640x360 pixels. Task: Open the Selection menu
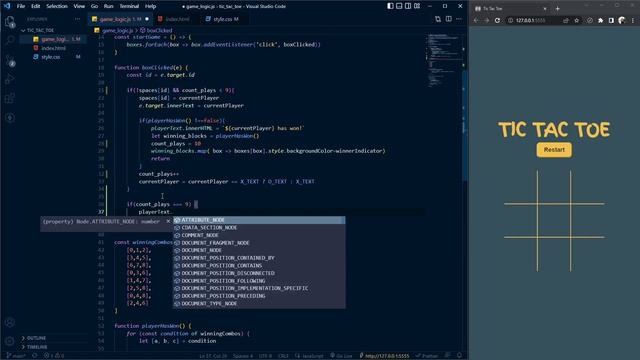click(57, 6)
